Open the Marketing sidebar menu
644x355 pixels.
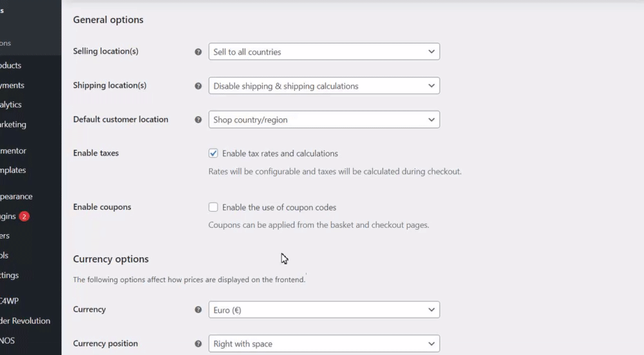coord(13,125)
